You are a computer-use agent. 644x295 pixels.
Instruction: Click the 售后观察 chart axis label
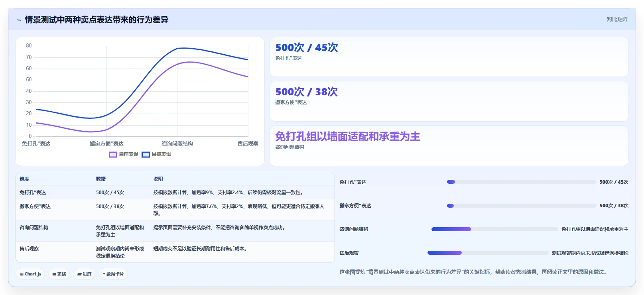tap(248, 144)
